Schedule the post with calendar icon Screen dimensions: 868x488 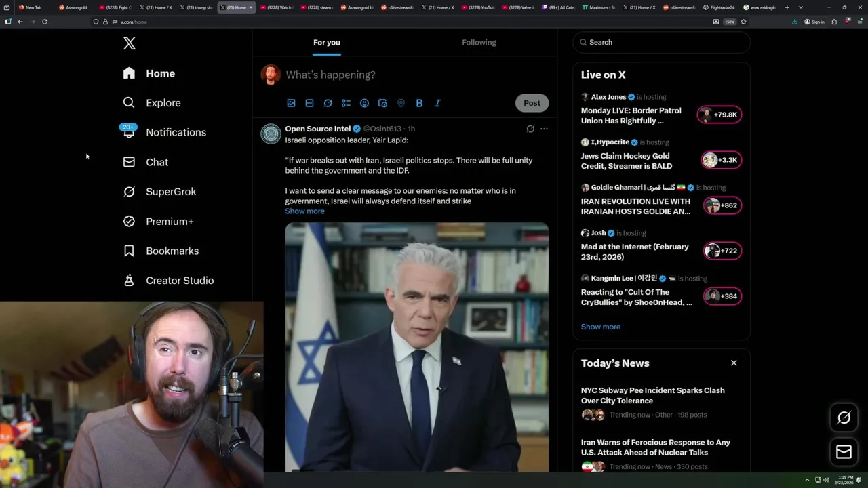tap(382, 103)
